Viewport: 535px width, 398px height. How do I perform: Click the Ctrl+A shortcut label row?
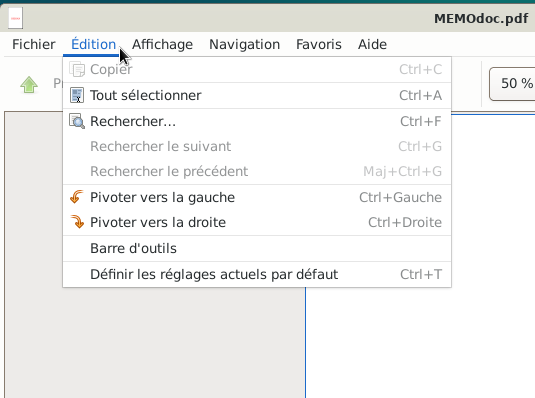pyautogui.click(x=257, y=95)
